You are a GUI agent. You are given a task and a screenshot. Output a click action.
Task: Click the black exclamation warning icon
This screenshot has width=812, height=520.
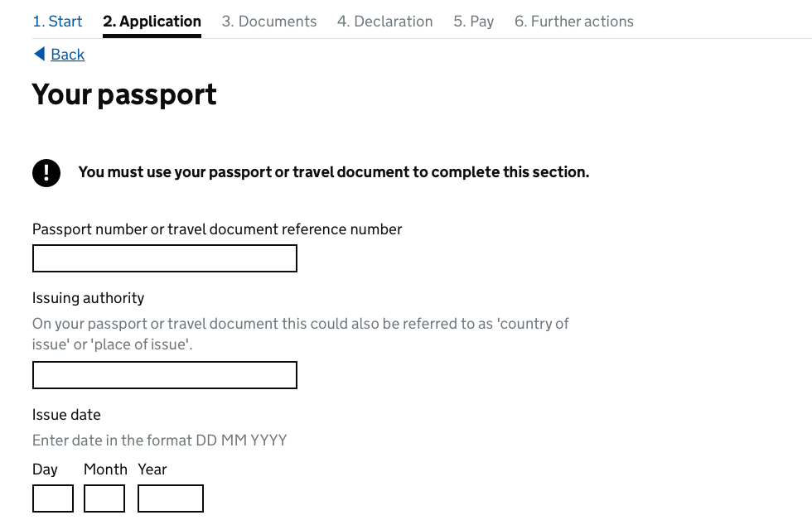(x=46, y=173)
